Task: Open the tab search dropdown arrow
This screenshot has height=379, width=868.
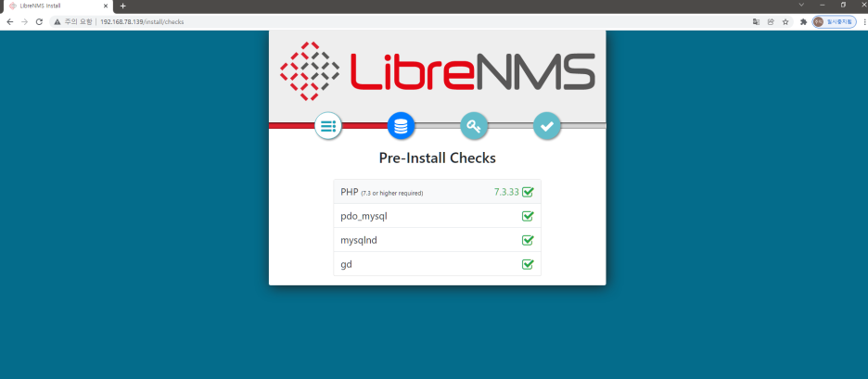Action: pyautogui.click(x=801, y=5)
